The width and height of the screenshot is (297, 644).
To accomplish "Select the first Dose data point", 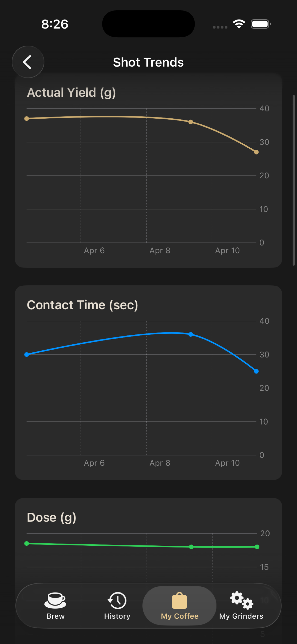I will click(26, 544).
